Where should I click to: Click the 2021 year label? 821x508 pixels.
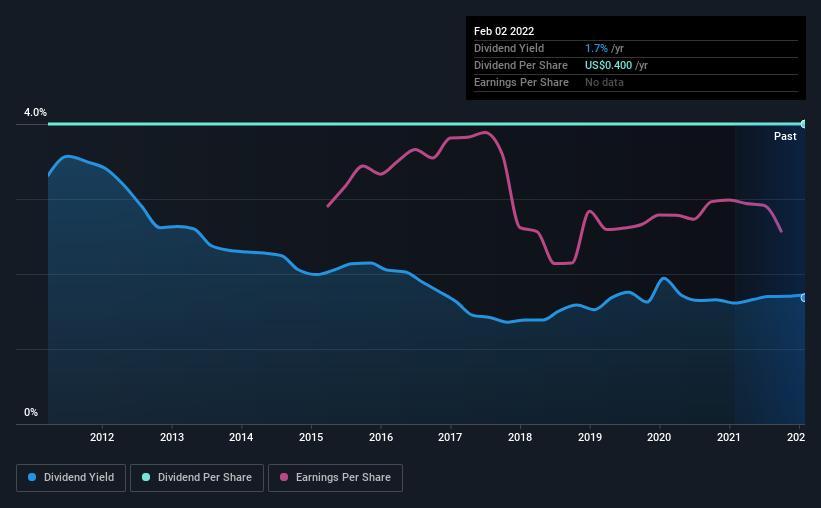[x=729, y=437]
